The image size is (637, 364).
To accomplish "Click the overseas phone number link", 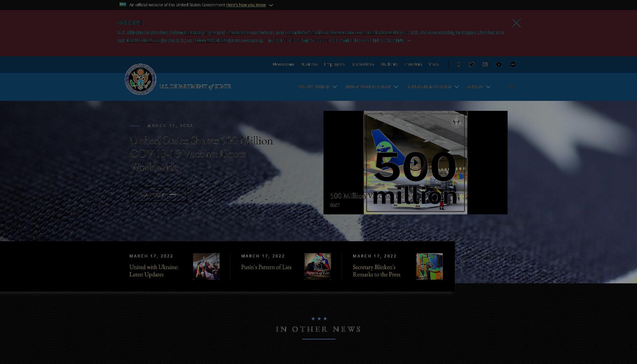I will coord(210,40).
